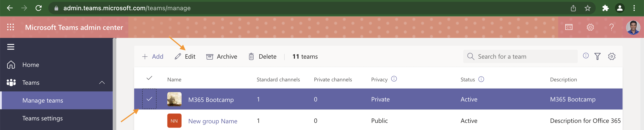Viewport: 644px width, 130px height.
Task: Click the Edit team button
Action: pos(185,57)
